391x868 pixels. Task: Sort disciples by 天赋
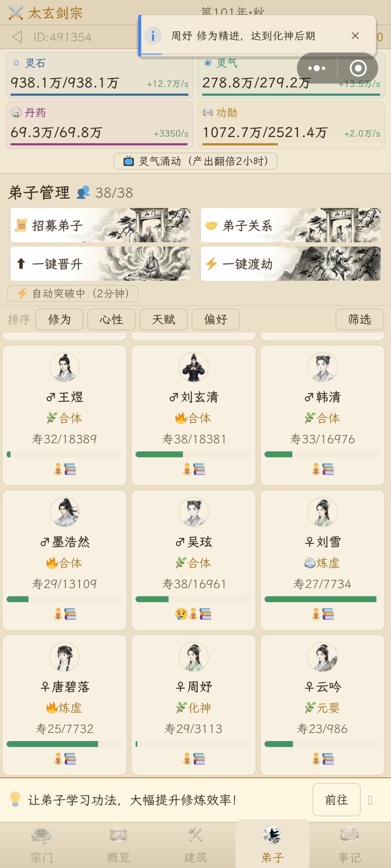[x=164, y=319]
